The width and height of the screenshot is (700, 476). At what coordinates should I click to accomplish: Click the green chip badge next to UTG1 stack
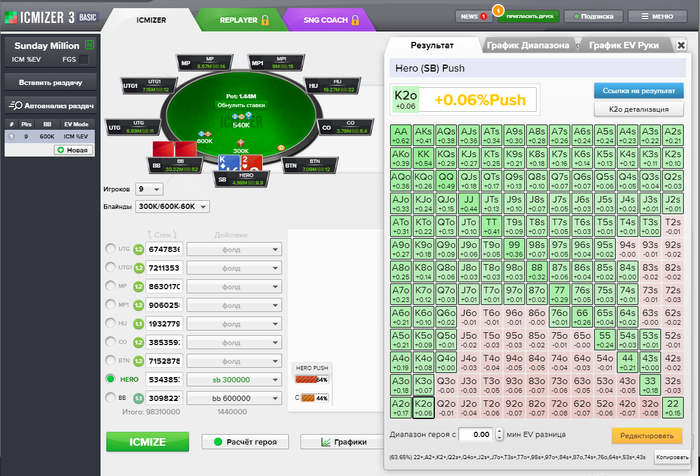click(138, 268)
